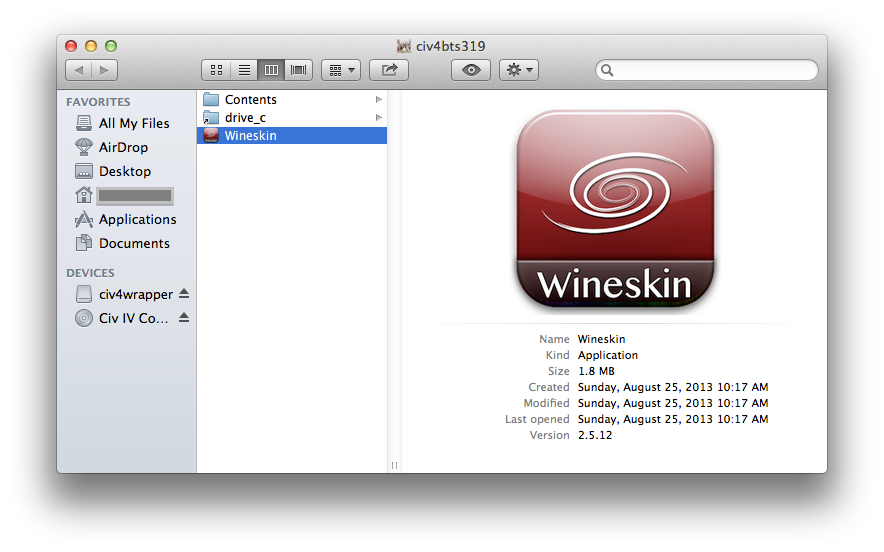Select the drive_c folder alias
Viewport: 884px width, 552px height.
click(x=292, y=118)
